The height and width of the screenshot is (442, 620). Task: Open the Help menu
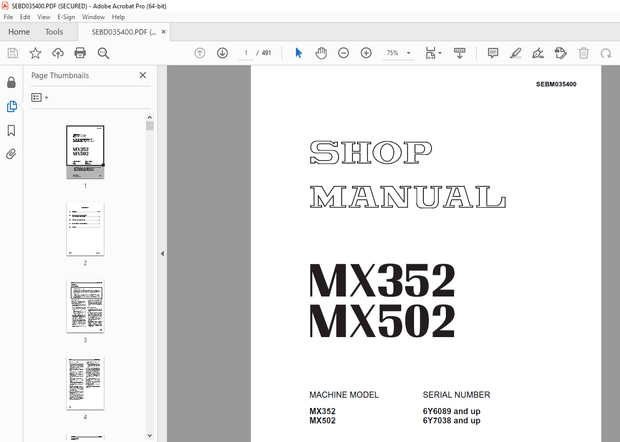coord(118,17)
